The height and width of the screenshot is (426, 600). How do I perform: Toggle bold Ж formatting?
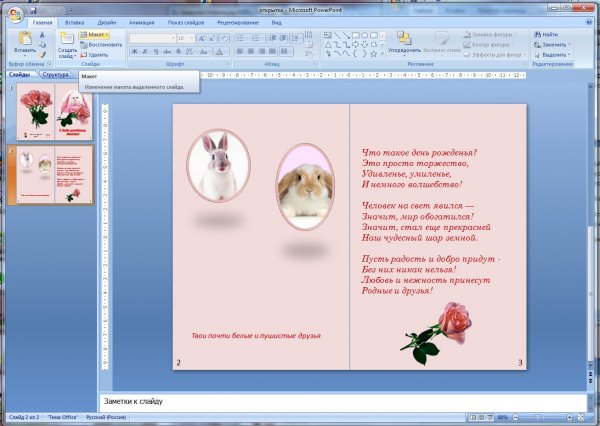133,51
